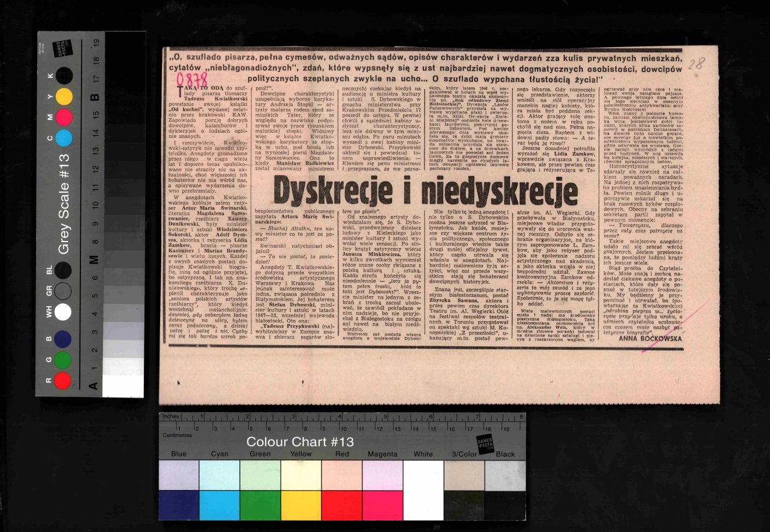Click the white circle labeled WH
Viewport: 770px width, 532px height.
[62, 313]
